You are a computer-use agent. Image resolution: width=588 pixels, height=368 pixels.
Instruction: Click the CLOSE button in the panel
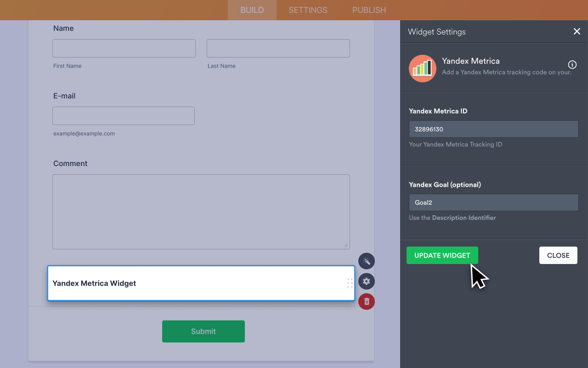pos(558,255)
